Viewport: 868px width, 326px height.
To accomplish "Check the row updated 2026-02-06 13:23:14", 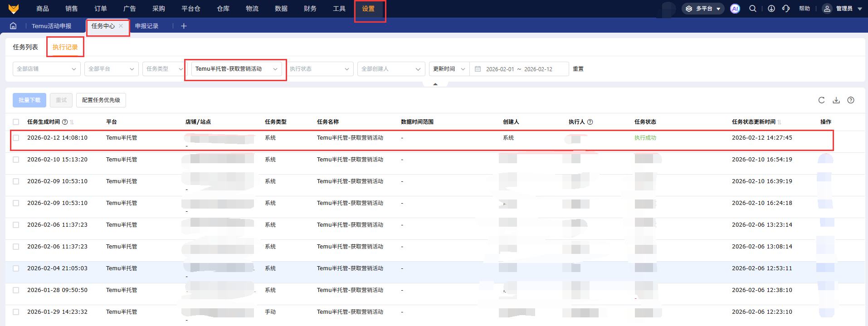I will [x=16, y=225].
